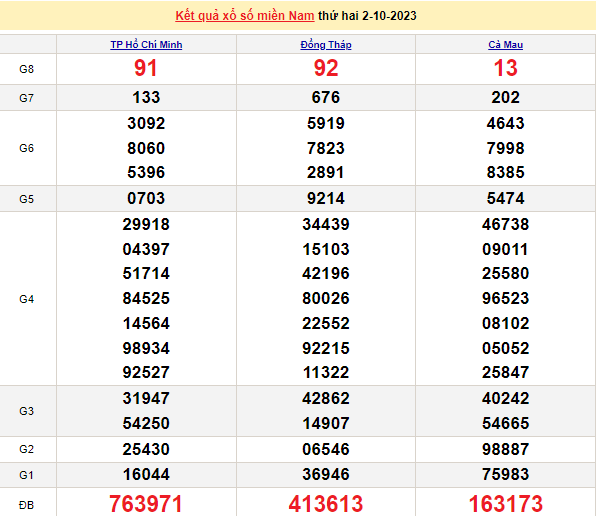
Task: Open the TP Hồ Chí Minh column link
Action: coord(146,45)
